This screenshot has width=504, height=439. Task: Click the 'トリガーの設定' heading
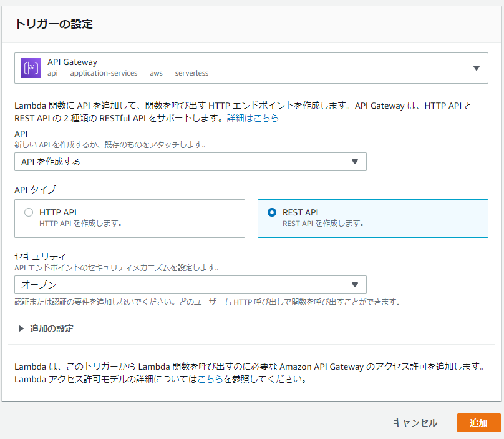(54, 24)
